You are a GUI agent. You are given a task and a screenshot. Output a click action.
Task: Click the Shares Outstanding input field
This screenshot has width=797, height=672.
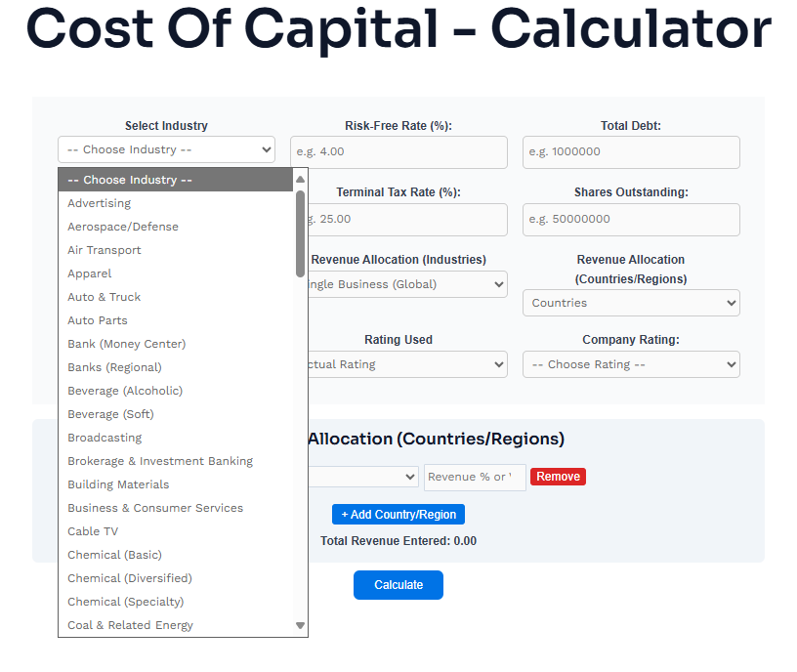(x=631, y=219)
